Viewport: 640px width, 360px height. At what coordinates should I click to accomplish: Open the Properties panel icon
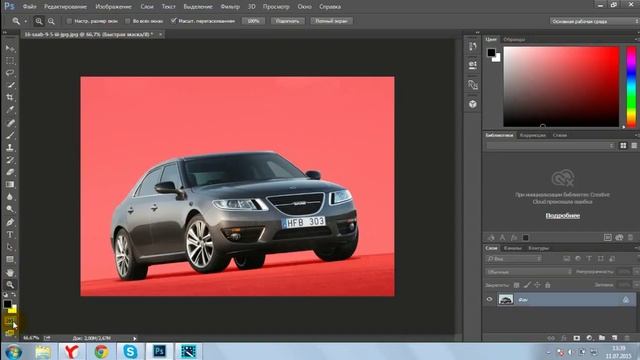coord(473,65)
